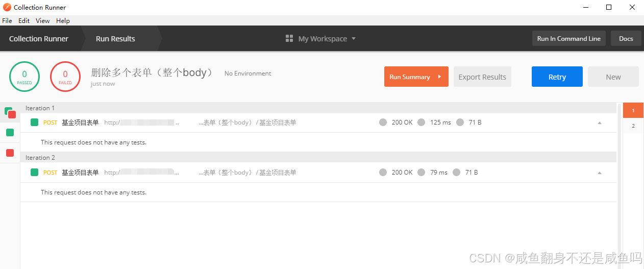Screen dimensions: 644x269
Task: Filter results to passed only with the green square
Action: (x=10, y=132)
